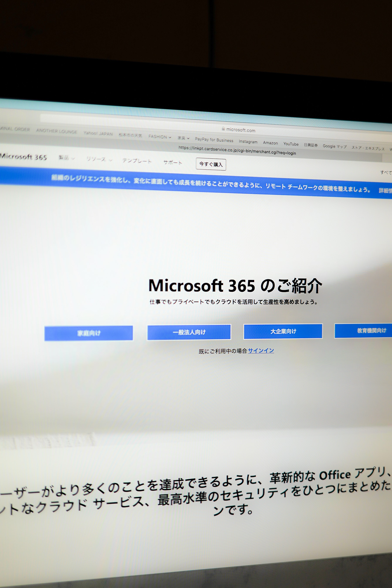Viewport: 392px width, 588px height.
Task: Open the 日興証券 bookmark
Action: 311,145
